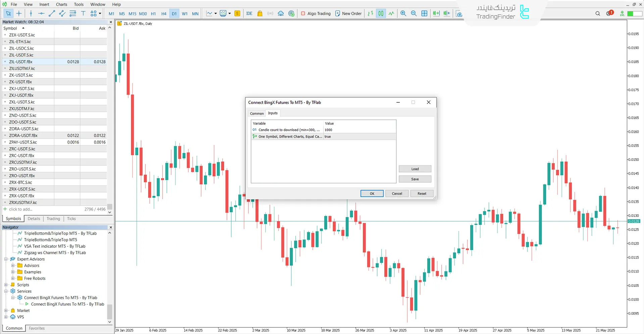The width and height of the screenshot is (644, 334).
Task: Open the Details tab in Market Watch
Action: click(34, 219)
